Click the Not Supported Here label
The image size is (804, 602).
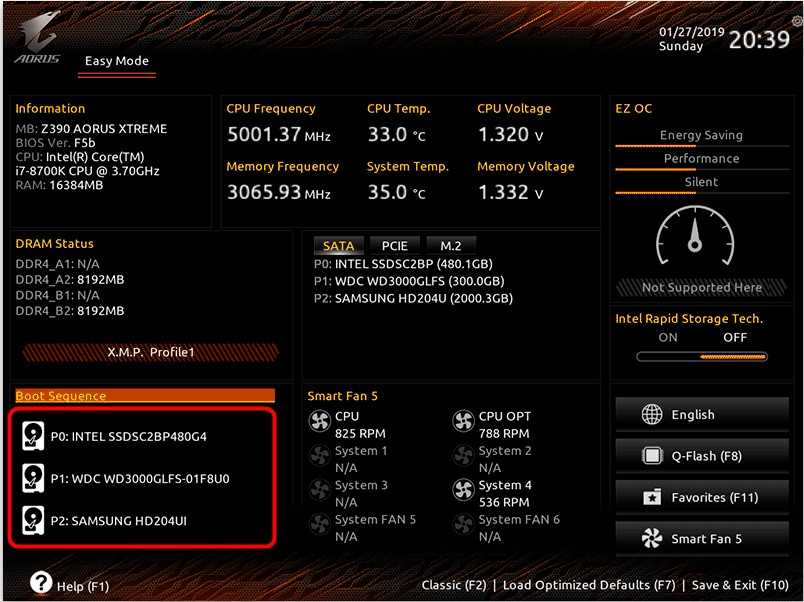(x=701, y=288)
